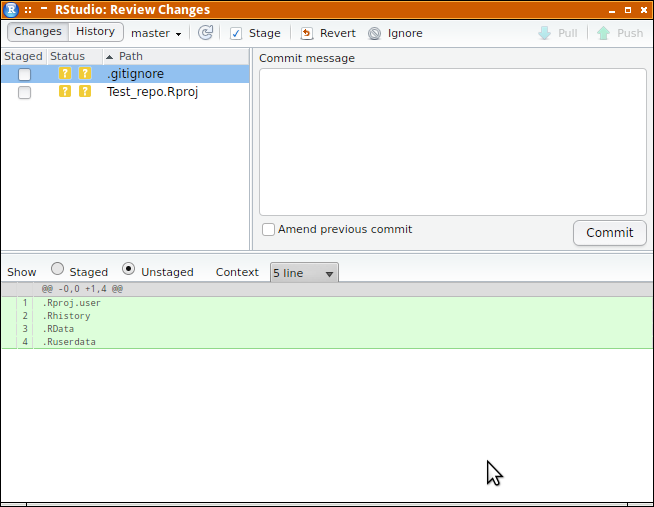This screenshot has width=654, height=507.
Task: Tick the staged checkbox for .gitignore
Action: pyautogui.click(x=24, y=74)
